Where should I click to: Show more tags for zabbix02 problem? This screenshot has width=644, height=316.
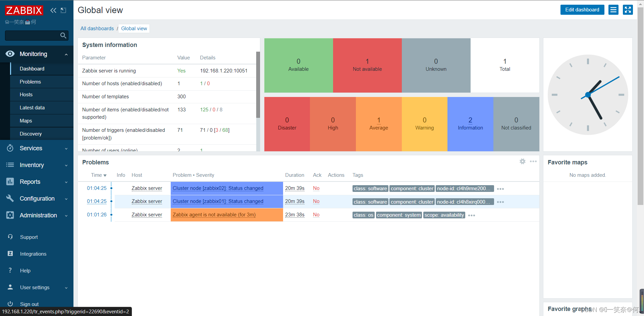500,189
